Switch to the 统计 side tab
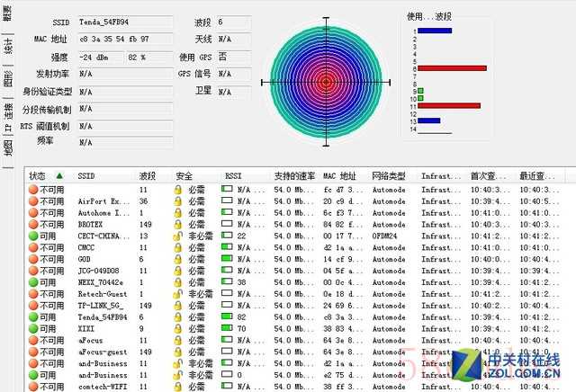The image size is (576, 392). pos(7,47)
